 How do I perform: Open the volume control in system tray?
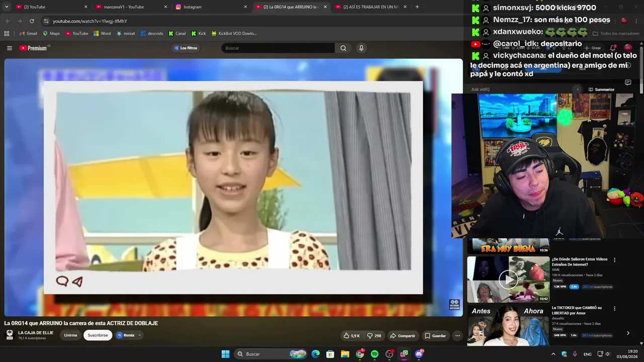[608, 354]
